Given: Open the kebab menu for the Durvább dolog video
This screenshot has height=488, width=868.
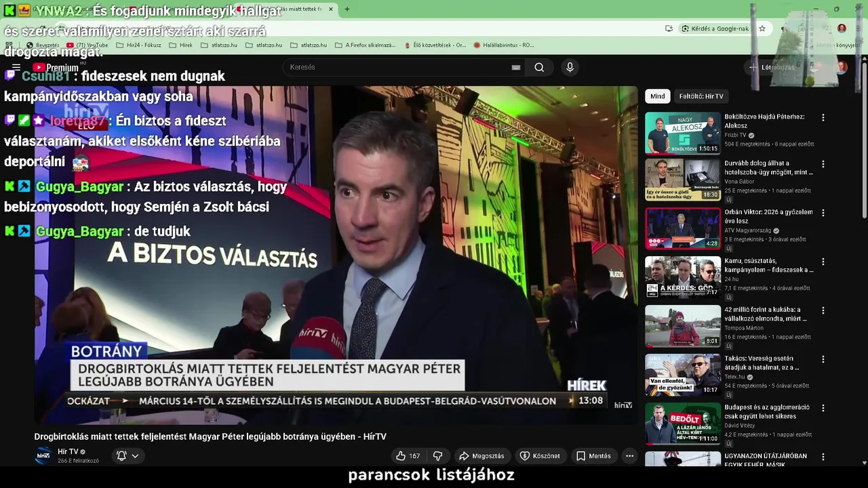Looking at the screenshot, I should coord(823,164).
